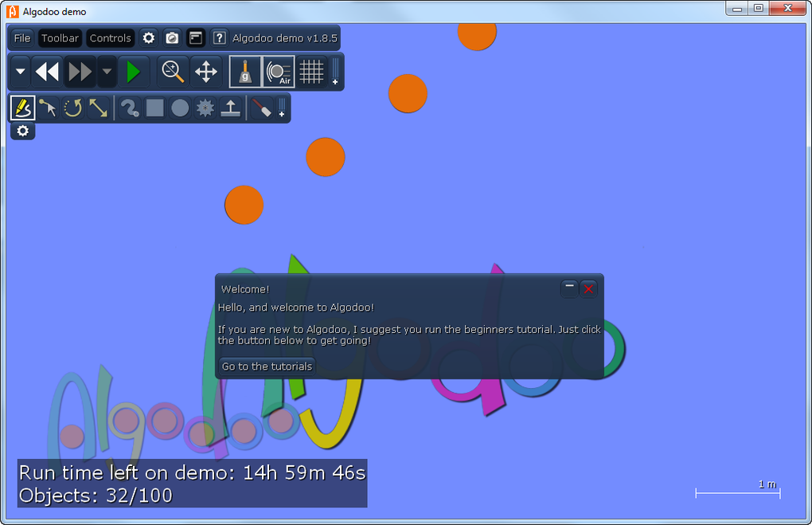812x525 pixels.
Task: Toggle gravity weight icon
Action: tap(245, 72)
